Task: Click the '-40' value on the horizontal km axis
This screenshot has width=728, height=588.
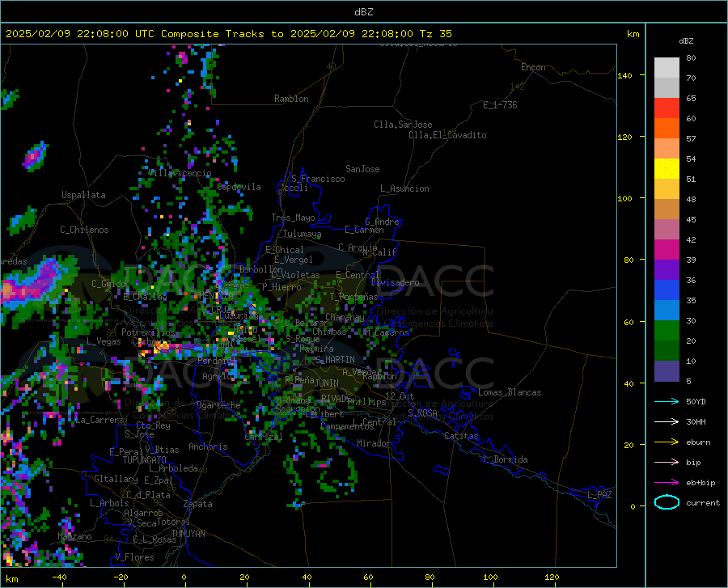Action: [58, 577]
